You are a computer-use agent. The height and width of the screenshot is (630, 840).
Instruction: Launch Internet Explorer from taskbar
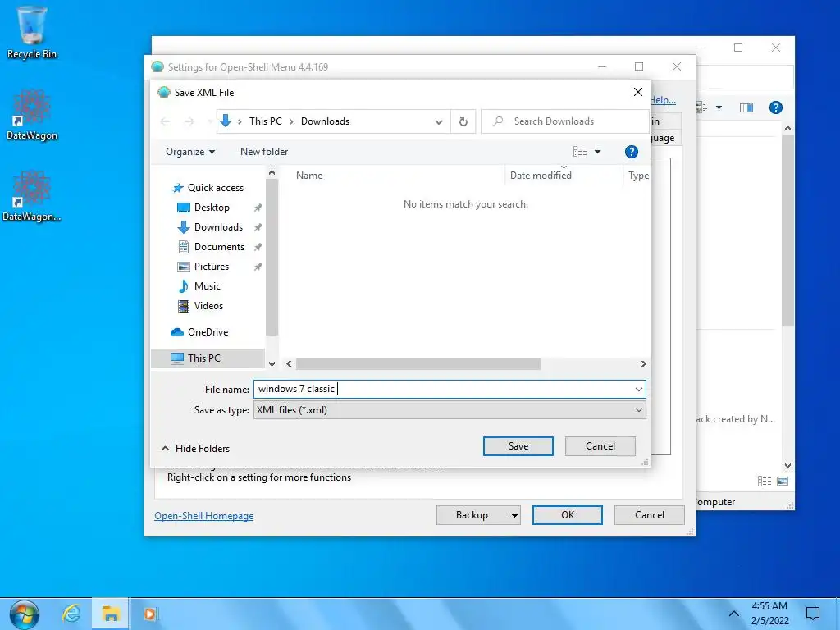coord(71,614)
